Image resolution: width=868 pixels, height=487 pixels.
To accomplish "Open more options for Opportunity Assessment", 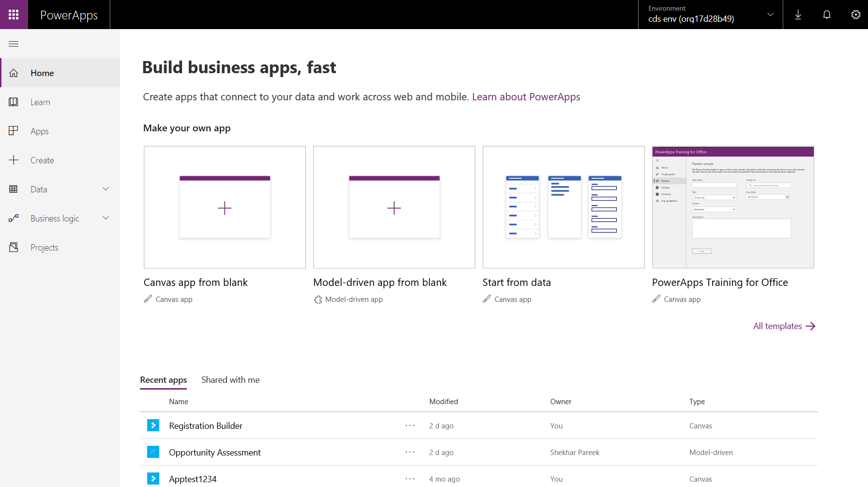I will pos(410,452).
